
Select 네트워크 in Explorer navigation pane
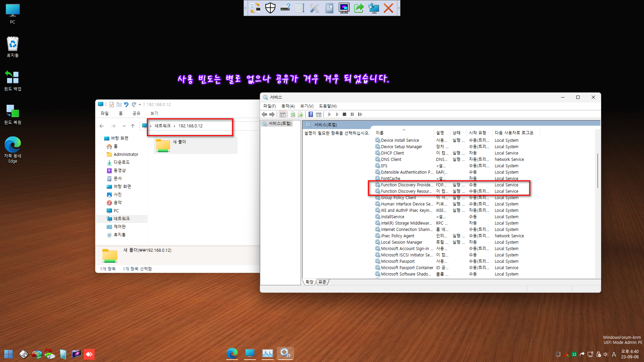point(121,219)
